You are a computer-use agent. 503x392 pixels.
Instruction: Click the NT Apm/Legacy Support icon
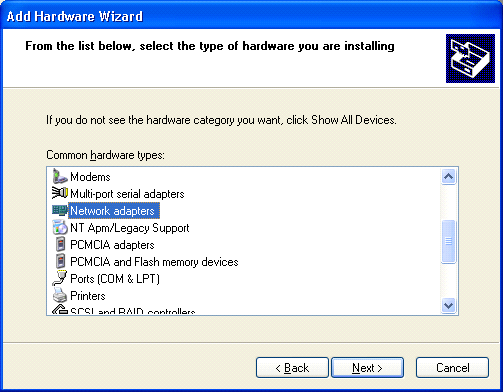pyautogui.click(x=60, y=228)
